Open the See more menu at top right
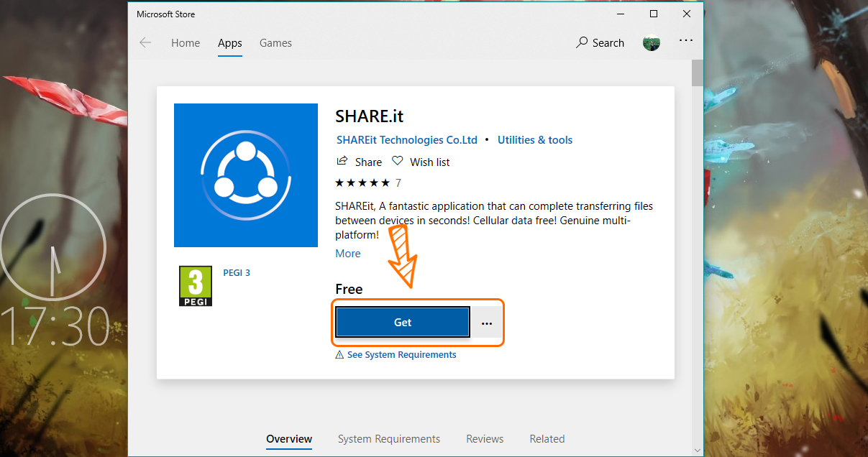This screenshot has width=868, height=457. pos(686,41)
